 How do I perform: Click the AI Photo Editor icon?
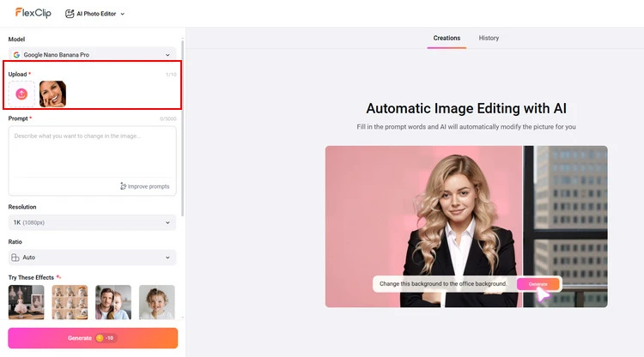click(70, 14)
